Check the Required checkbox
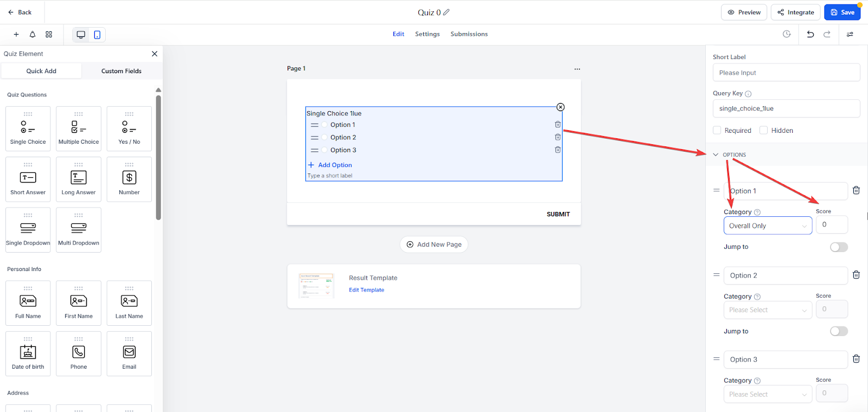868x412 pixels. pos(717,130)
